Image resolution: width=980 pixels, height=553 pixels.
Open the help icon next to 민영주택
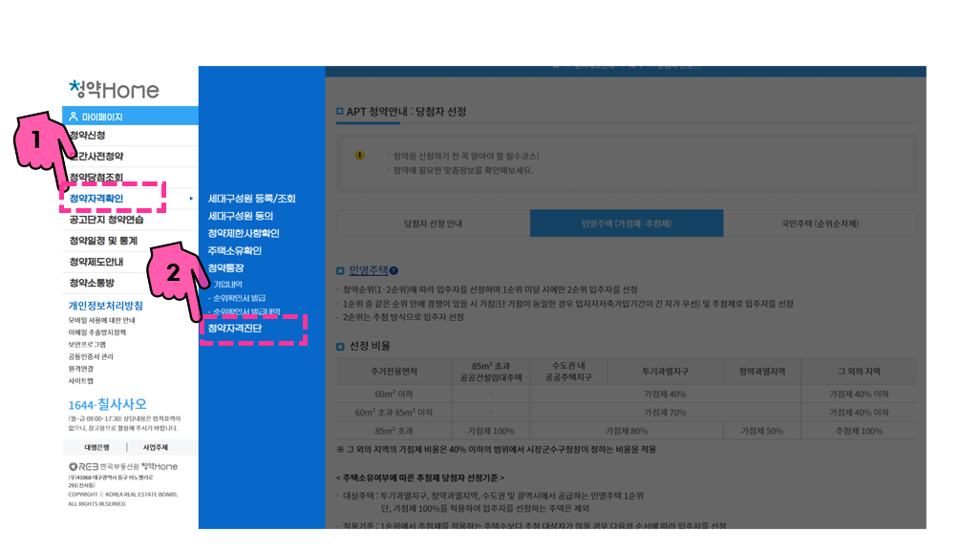pyautogui.click(x=394, y=268)
